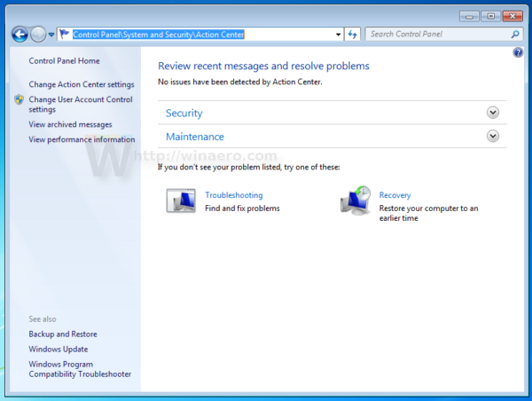Click the Refresh button beside address bar
This screenshot has width=532, height=401.
pyautogui.click(x=353, y=35)
